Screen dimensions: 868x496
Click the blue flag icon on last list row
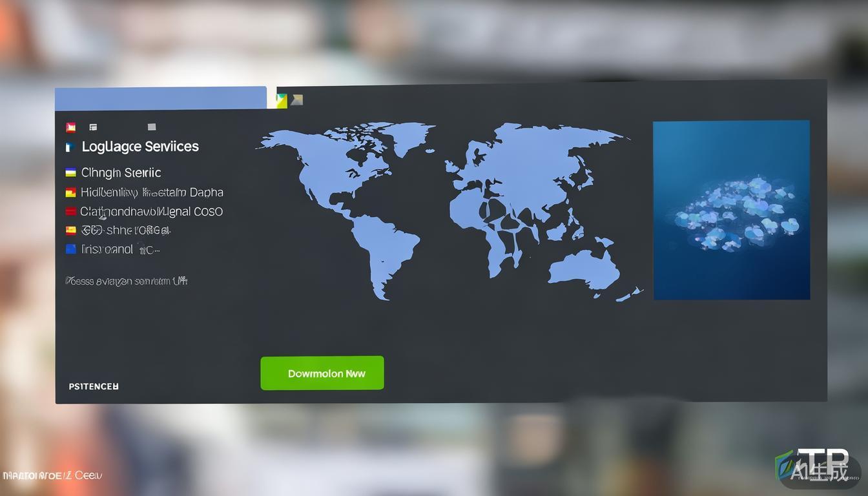click(x=71, y=249)
